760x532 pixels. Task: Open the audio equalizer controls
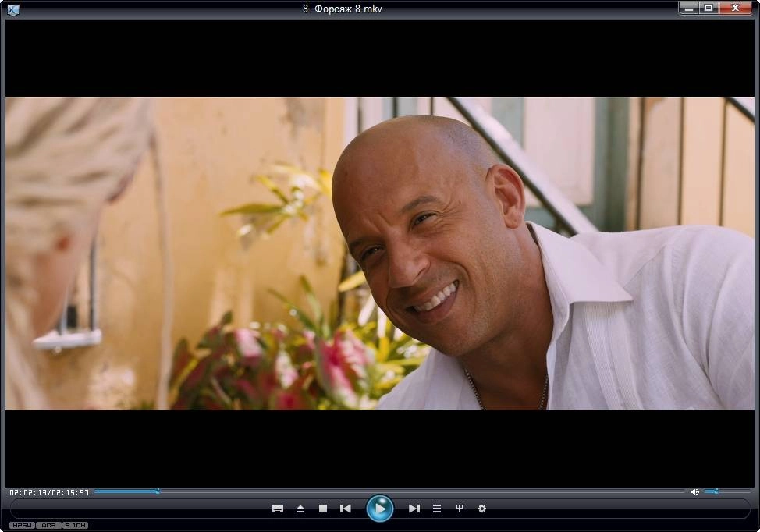pyautogui.click(x=460, y=509)
